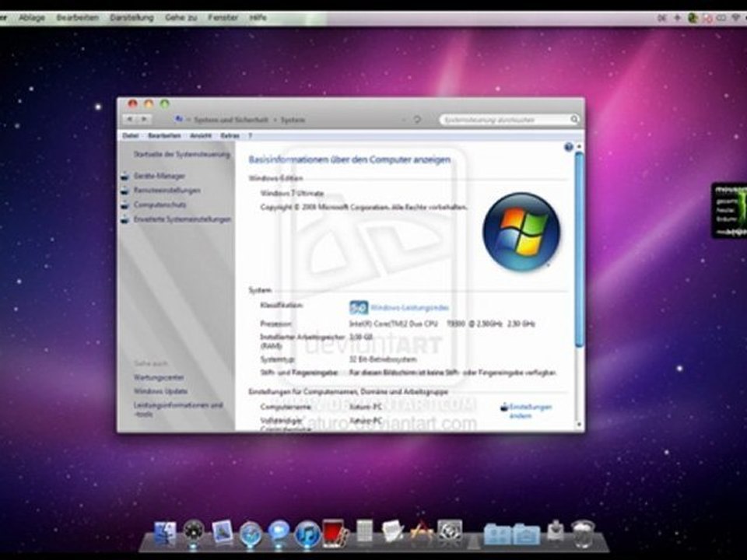Open the Trash in the dock

[x=583, y=534]
